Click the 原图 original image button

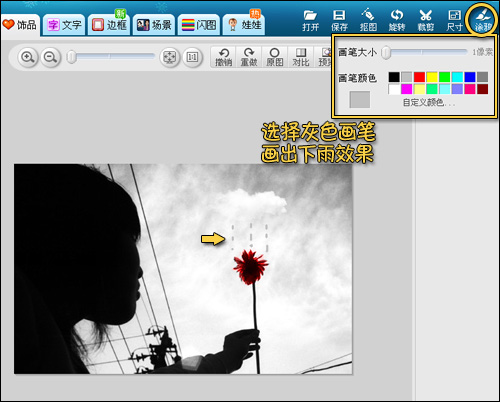pyautogui.click(x=275, y=57)
